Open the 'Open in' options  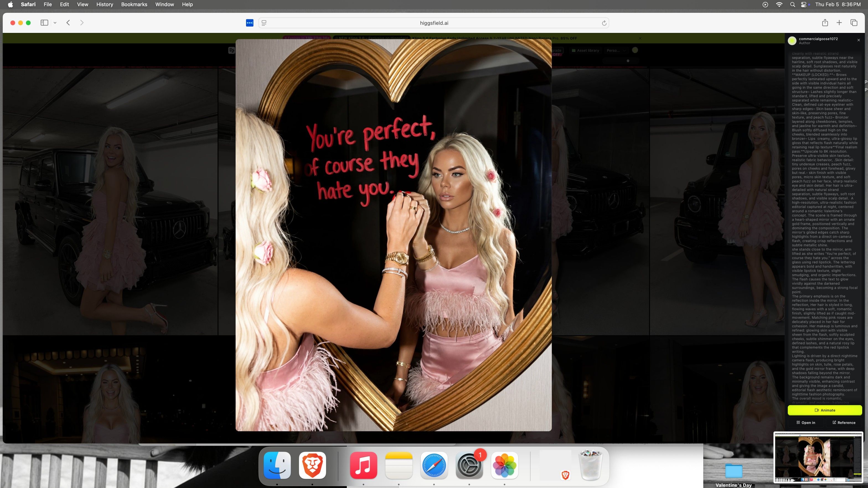[x=806, y=422]
